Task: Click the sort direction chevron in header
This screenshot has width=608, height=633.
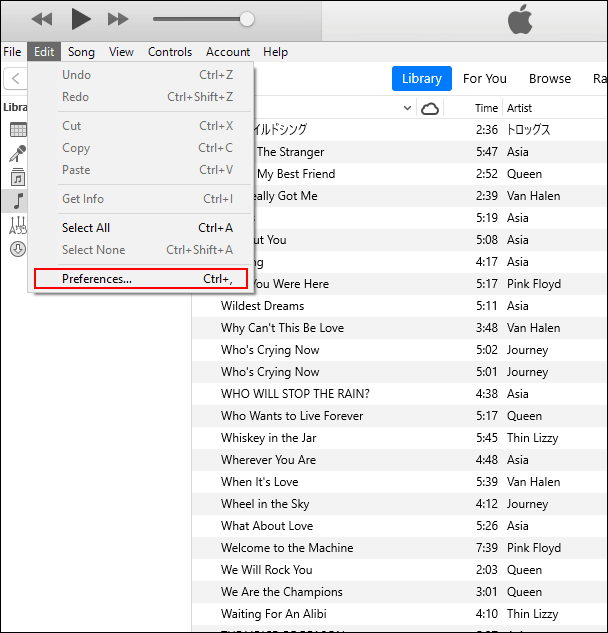Action: 407,108
